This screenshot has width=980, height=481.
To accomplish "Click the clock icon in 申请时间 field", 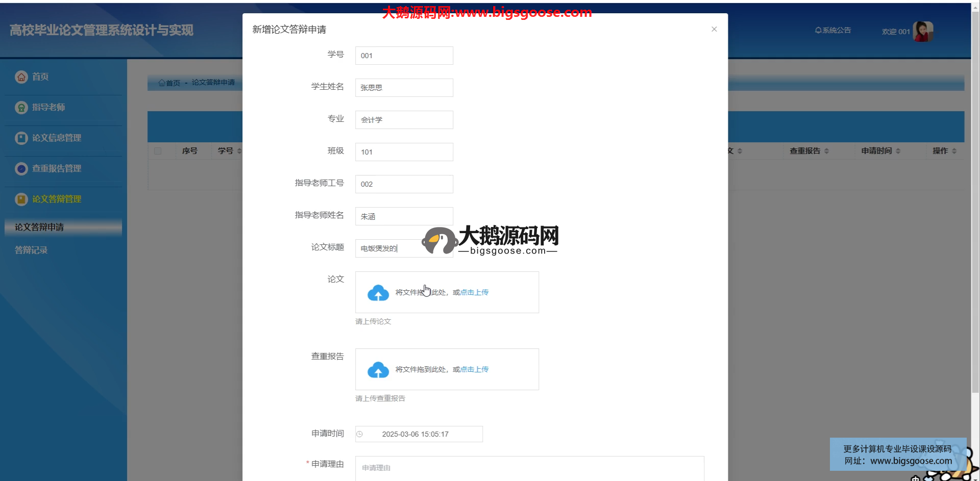I will 359,434.
